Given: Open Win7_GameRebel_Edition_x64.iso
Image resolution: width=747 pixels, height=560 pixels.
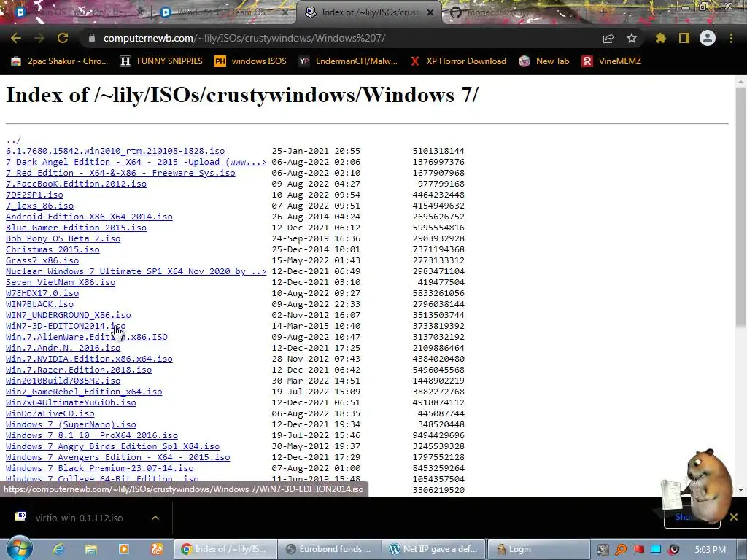Looking at the screenshot, I should 84,392.
